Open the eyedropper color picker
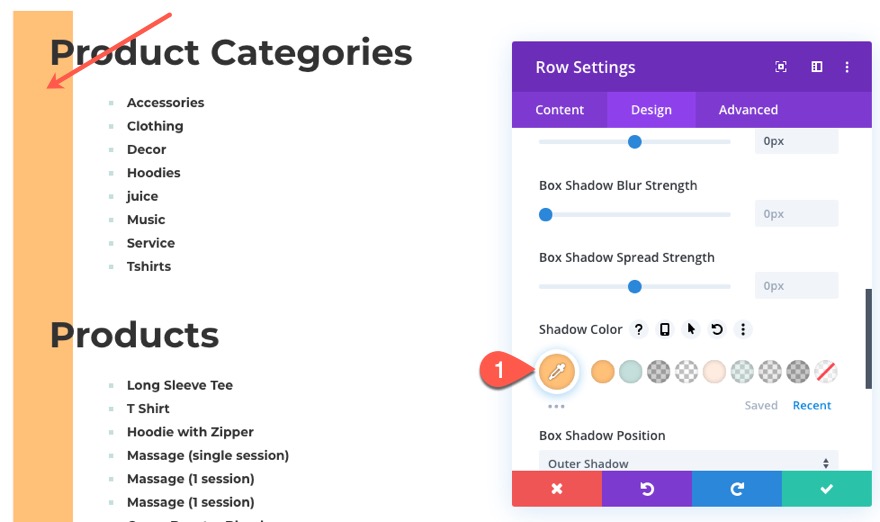Screen dimensions: 880x522 pos(555,371)
